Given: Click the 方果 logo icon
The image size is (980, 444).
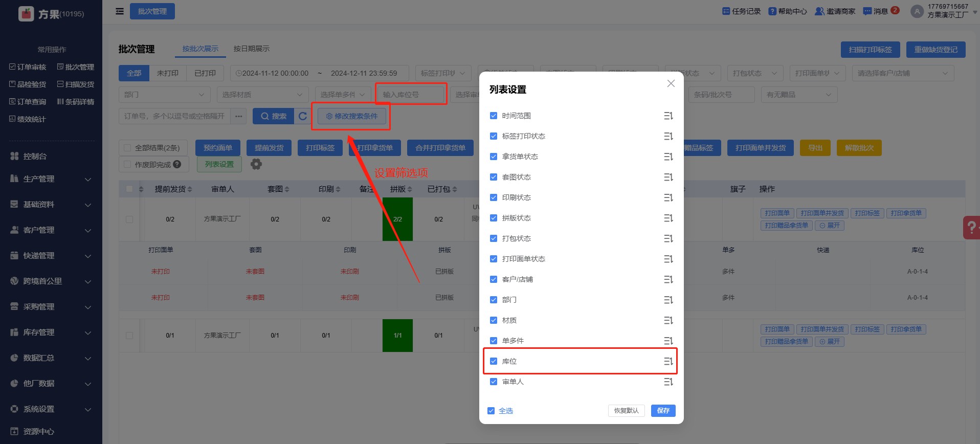Looking at the screenshot, I should coord(26,14).
